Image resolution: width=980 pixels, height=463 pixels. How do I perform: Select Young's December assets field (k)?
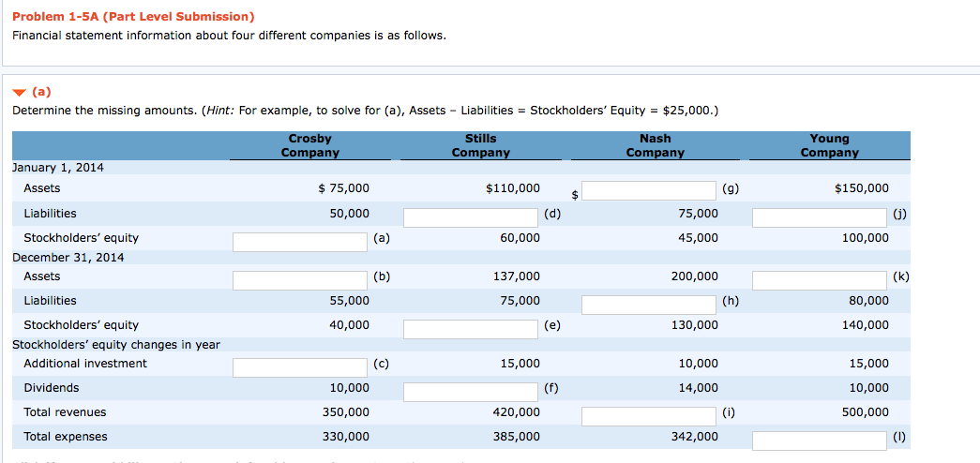click(820, 280)
